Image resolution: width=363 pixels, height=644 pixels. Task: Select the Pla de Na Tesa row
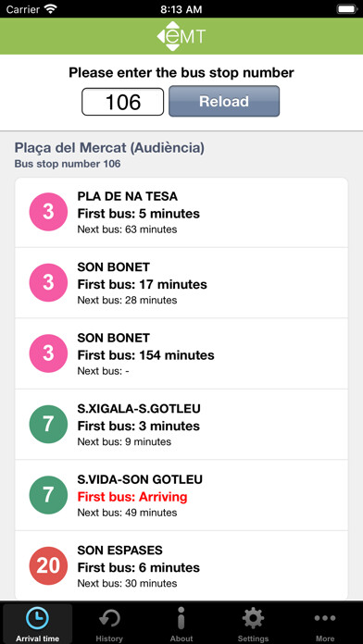click(x=181, y=212)
